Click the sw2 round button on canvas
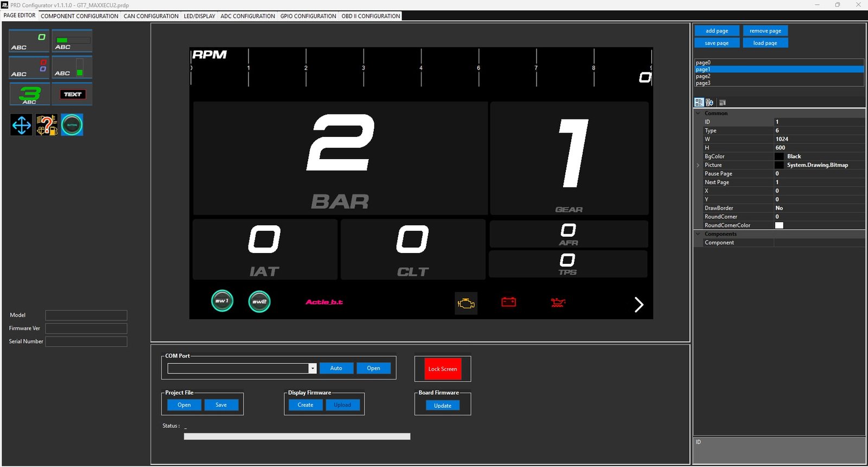Screen dimensions: 868x467 click(259, 301)
